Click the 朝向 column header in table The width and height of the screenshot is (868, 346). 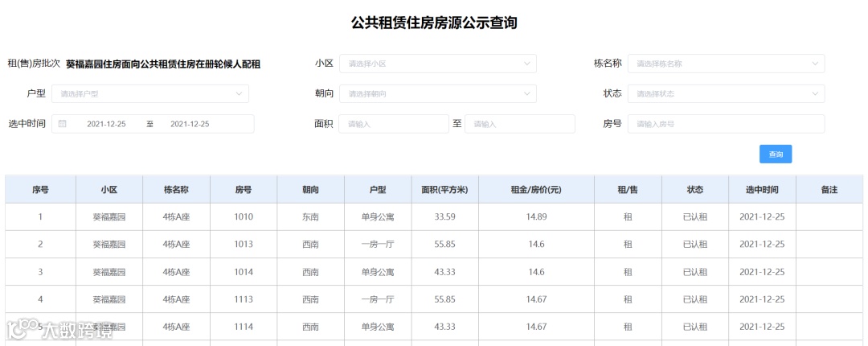coord(310,190)
